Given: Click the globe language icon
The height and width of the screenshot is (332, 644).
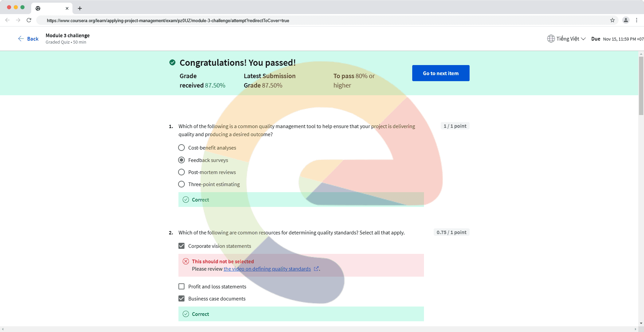Looking at the screenshot, I should pyautogui.click(x=551, y=39).
